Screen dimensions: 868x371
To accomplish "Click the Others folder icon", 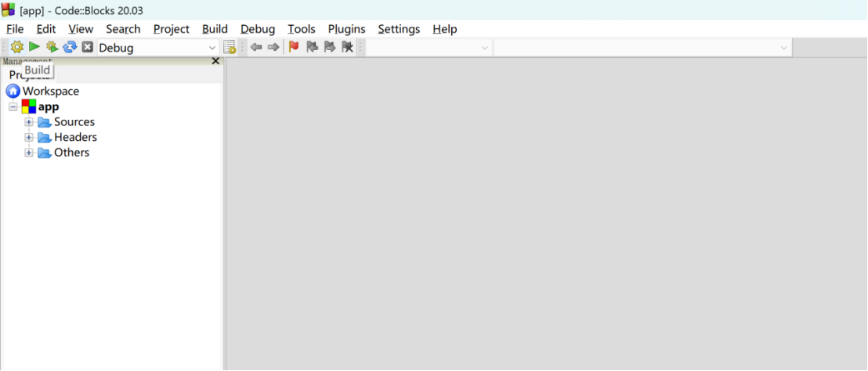I will pos(45,153).
